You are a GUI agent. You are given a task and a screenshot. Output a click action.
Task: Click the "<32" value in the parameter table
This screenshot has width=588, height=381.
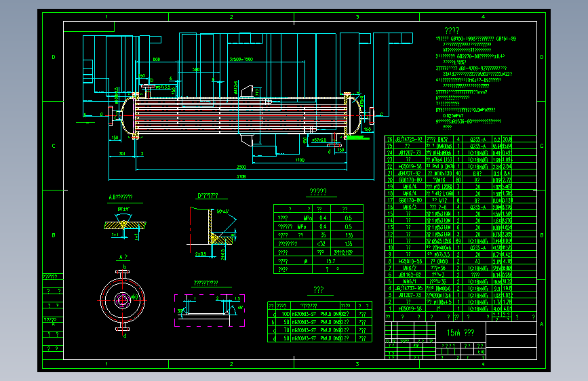[321, 244]
